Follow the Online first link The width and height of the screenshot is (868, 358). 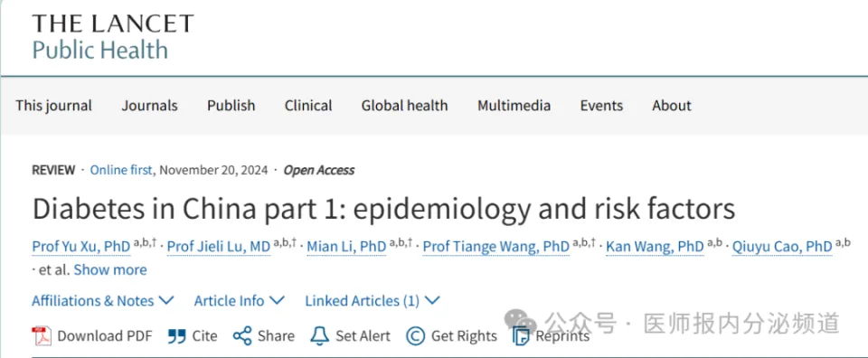coord(120,171)
